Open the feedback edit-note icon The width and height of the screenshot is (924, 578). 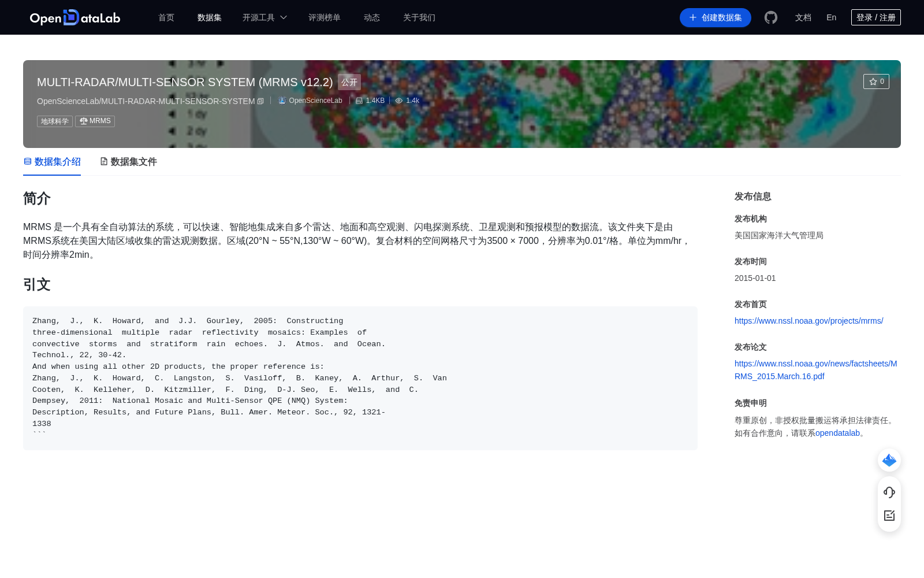click(x=889, y=516)
